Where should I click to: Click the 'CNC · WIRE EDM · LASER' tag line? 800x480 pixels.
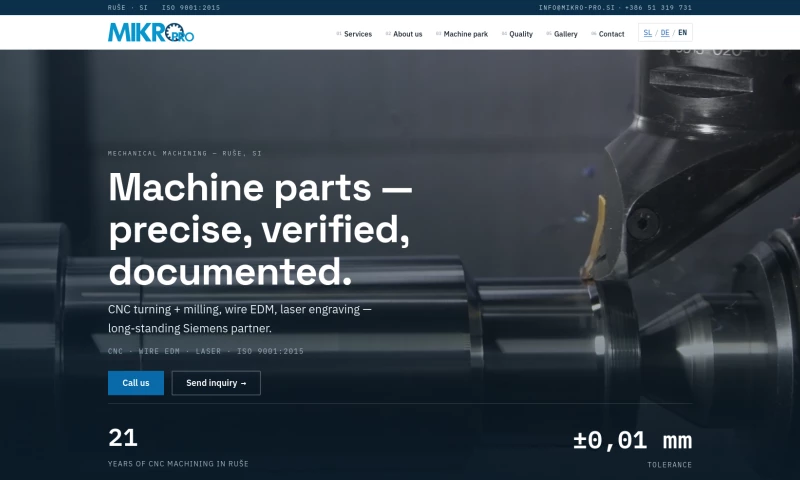pos(206,351)
